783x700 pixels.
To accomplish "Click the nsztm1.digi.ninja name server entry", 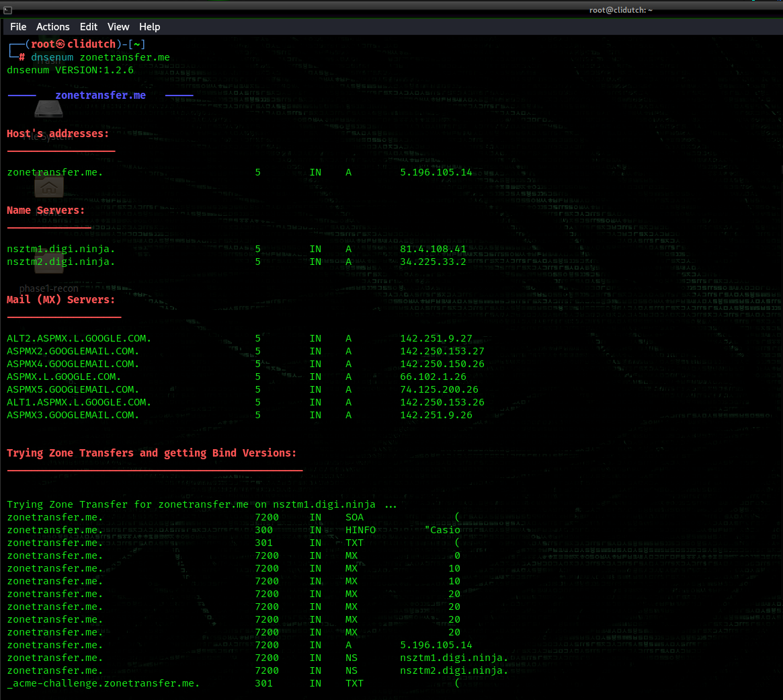I will (60, 249).
